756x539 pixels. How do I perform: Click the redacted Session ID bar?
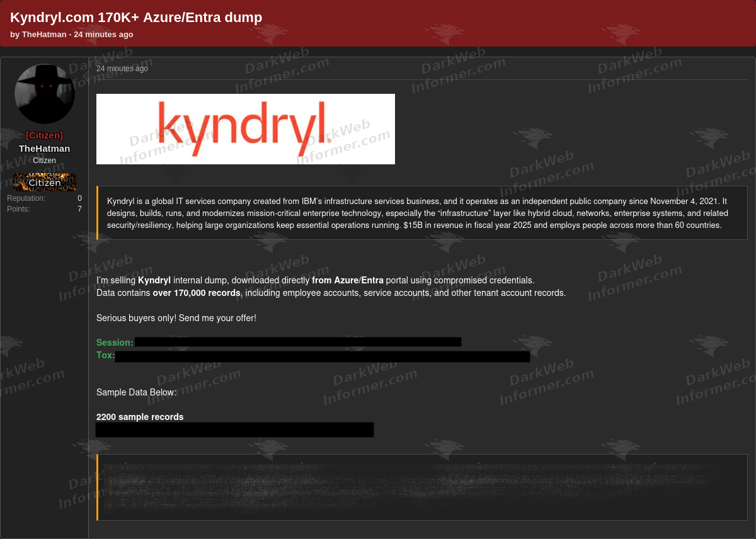click(298, 342)
